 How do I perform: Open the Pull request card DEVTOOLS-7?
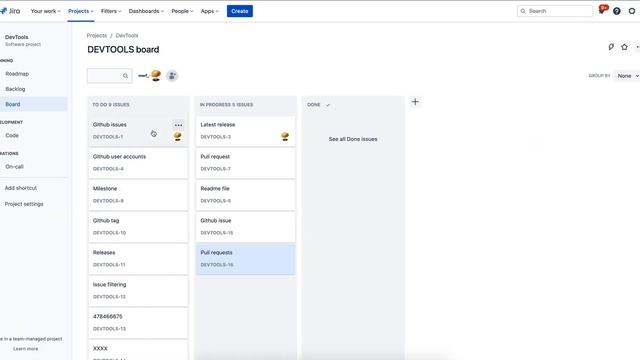pyautogui.click(x=245, y=163)
